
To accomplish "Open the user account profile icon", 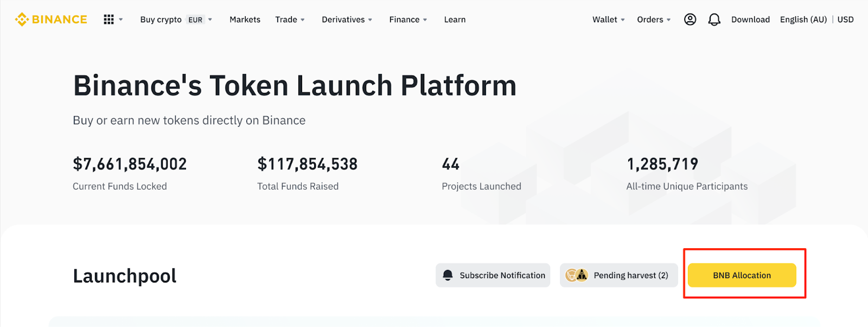I will [x=690, y=20].
